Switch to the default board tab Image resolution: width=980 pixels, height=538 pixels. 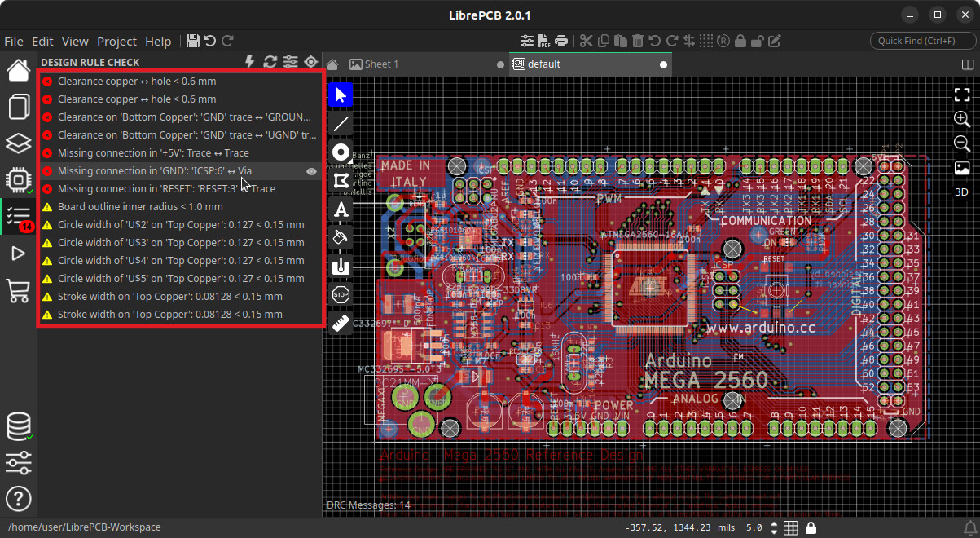click(x=591, y=64)
